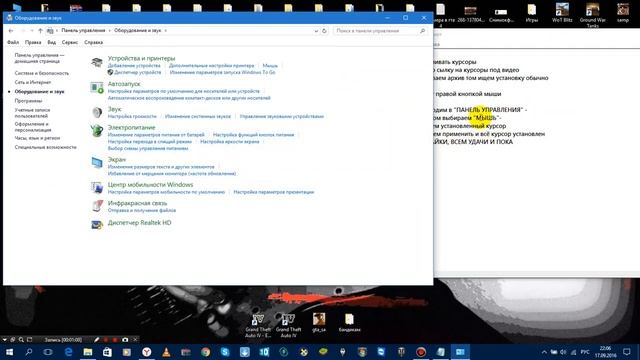
Task: Select Система и безопасность in sidebar
Action: pos(42,73)
